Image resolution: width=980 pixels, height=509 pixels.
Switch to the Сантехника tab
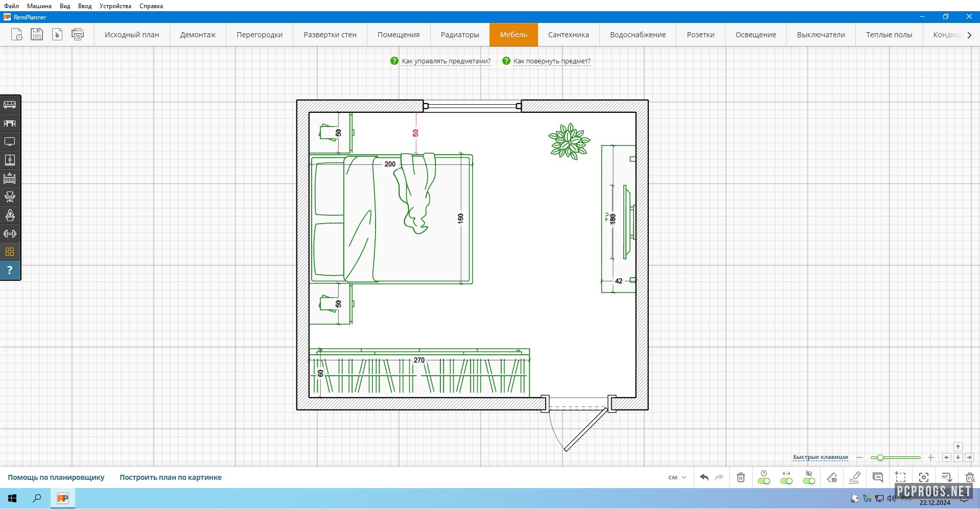tap(569, 35)
